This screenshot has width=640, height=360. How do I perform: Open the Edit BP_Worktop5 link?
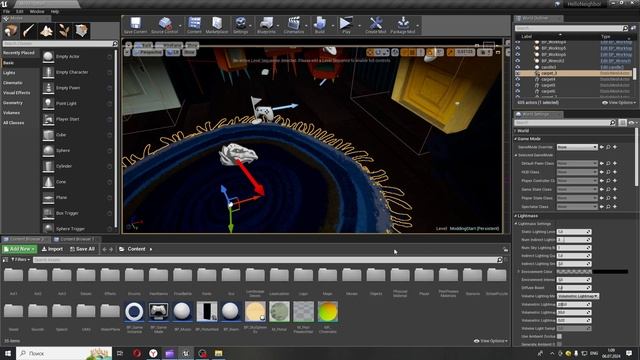tap(616, 48)
